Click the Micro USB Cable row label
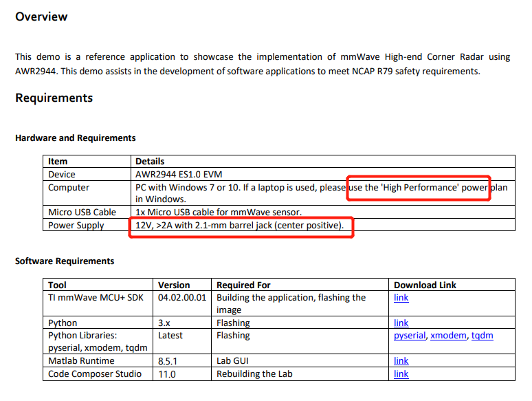Screen dimensions: 532x401 tap(82, 213)
